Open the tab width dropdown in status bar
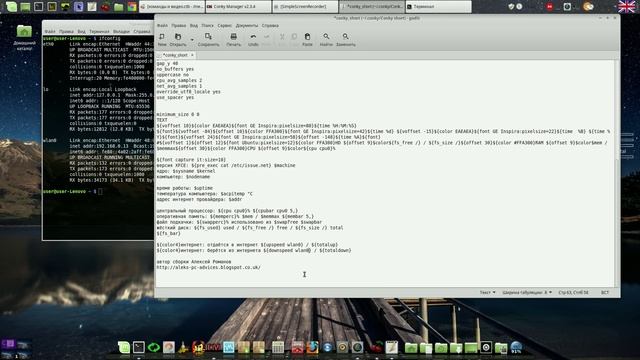 (x=527, y=292)
